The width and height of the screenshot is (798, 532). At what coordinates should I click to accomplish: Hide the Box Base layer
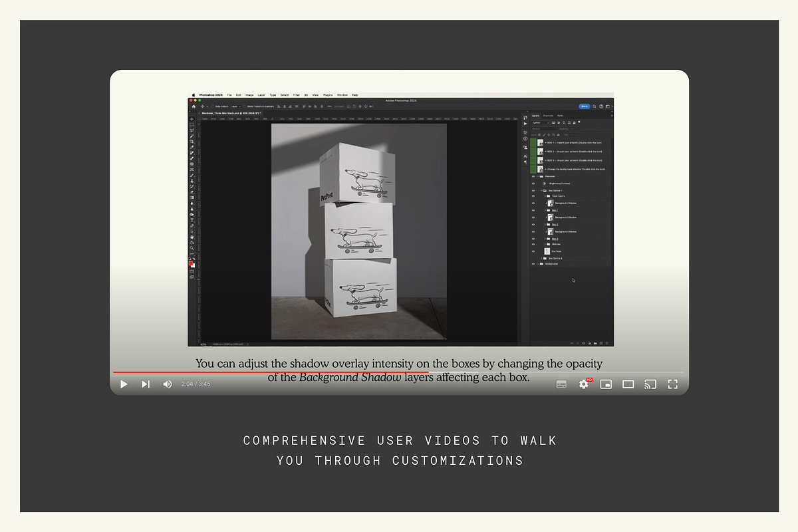(x=533, y=251)
